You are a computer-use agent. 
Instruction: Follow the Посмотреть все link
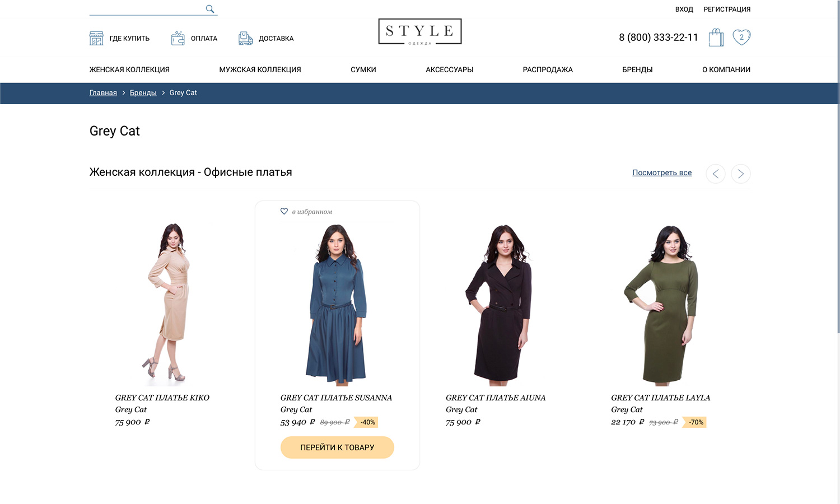(x=661, y=172)
